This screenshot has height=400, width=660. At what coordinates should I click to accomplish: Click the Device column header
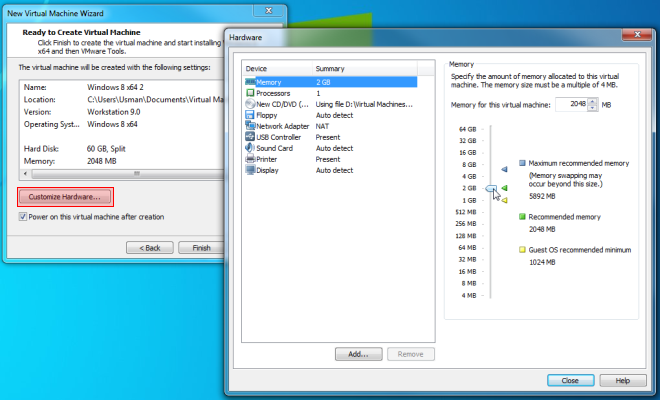(x=277, y=68)
